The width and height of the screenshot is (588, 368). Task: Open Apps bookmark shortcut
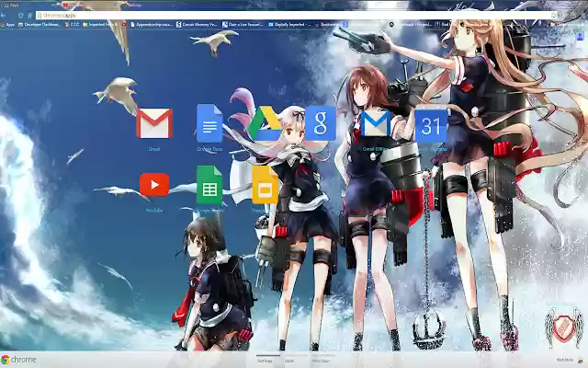[7, 25]
